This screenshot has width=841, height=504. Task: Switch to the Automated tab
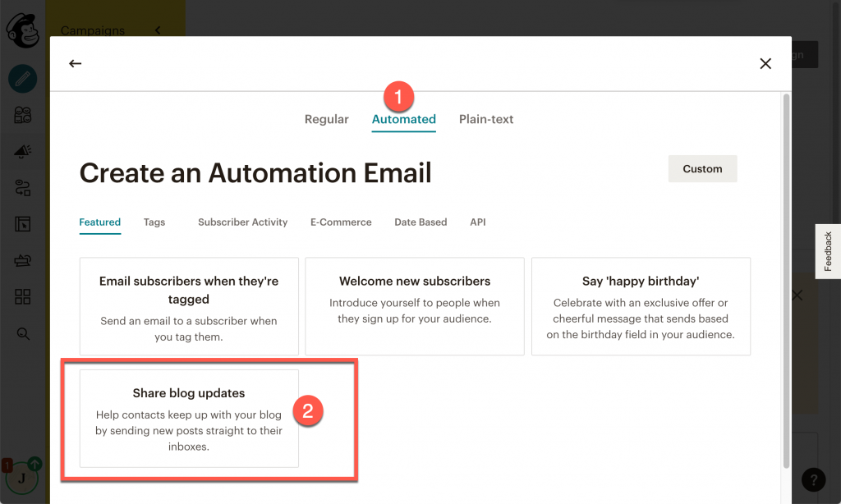pyautogui.click(x=403, y=119)
